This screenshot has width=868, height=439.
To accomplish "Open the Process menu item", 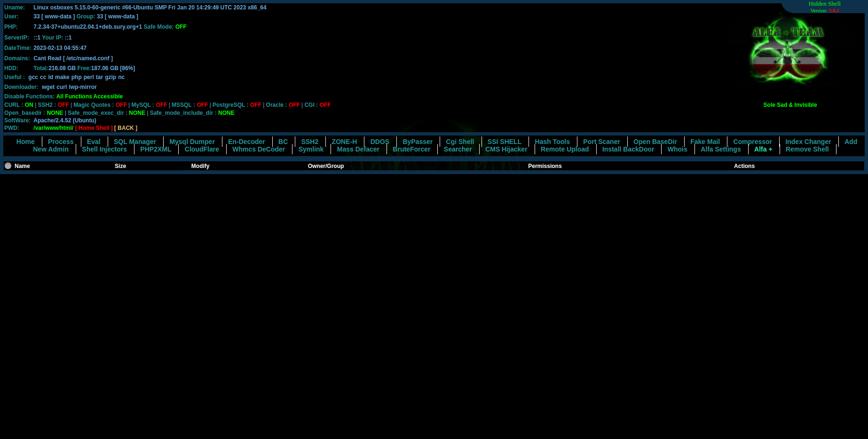I will tap(61, 142).
